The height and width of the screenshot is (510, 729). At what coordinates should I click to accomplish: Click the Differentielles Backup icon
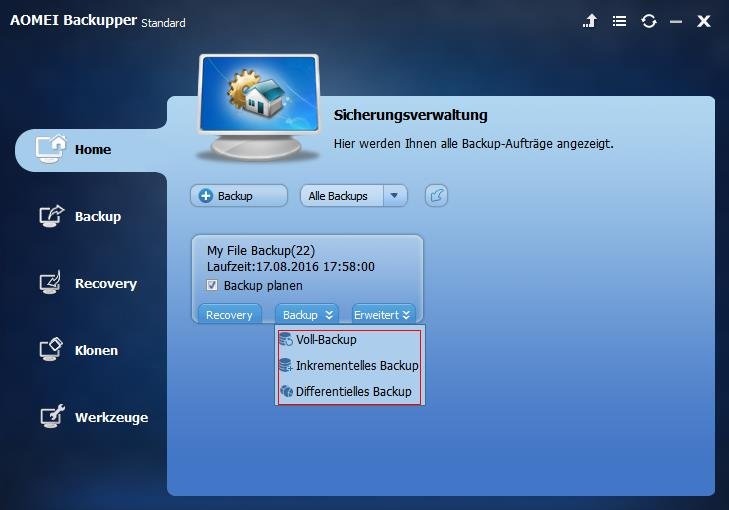click(x=286, y=391)
